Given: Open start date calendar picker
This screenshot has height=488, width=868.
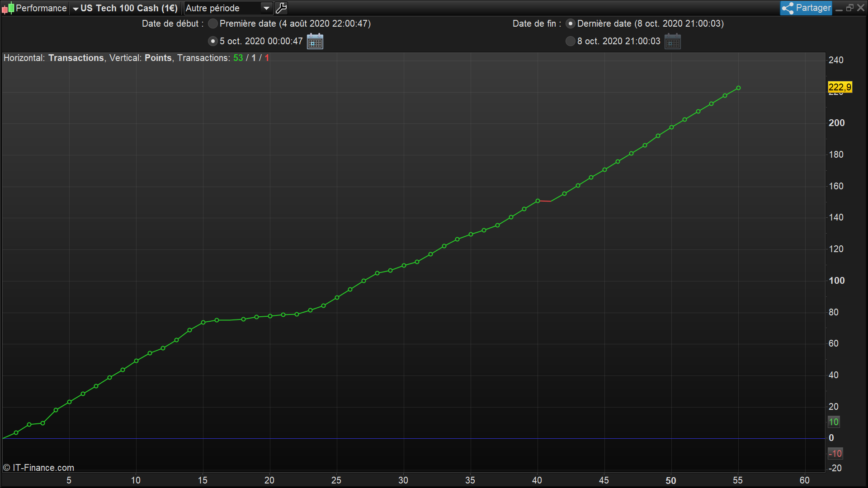Looking at the screenshot, I should coord(315,42).
